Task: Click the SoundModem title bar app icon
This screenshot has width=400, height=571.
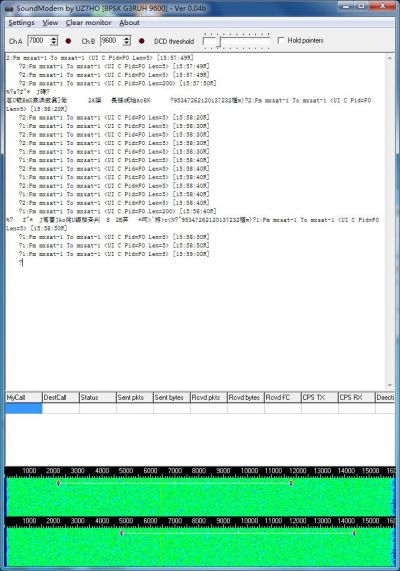Action: (10, 8)
